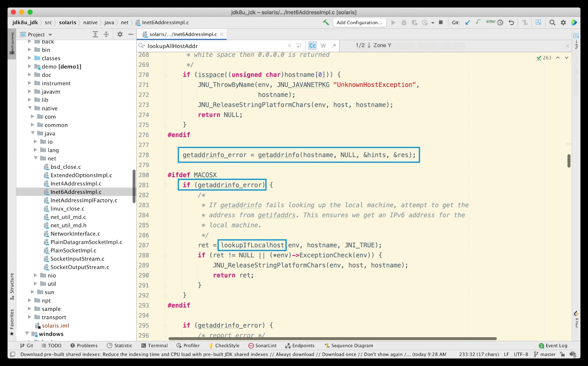Expand the common folder
Viewport: 588px width, 366px height.
coord(32,125)
